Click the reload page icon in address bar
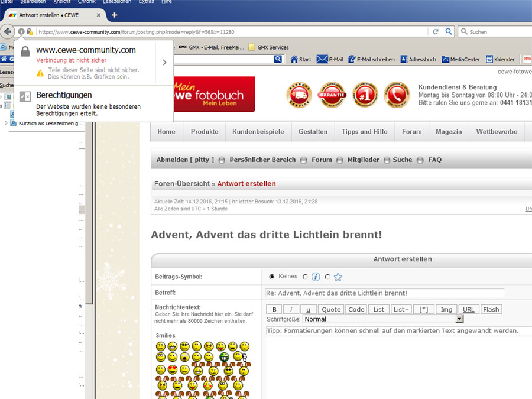532x399 pixels. (436, 31)
